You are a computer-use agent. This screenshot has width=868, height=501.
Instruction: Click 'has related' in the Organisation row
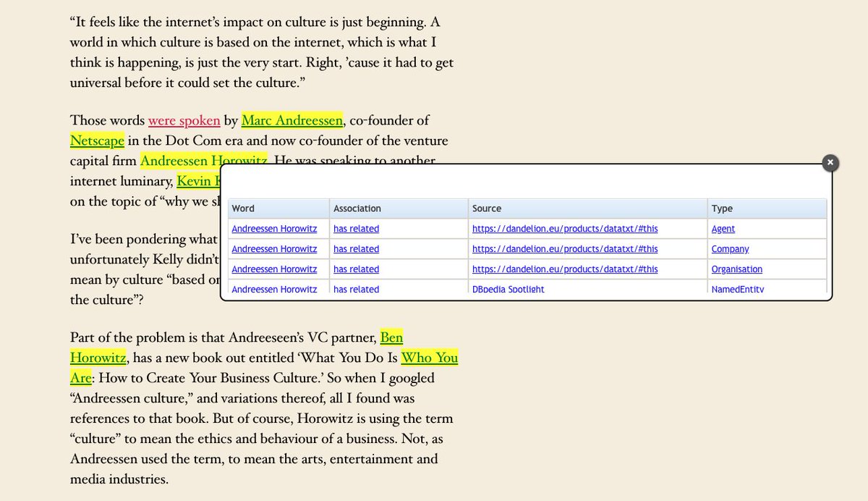(356, 269)
